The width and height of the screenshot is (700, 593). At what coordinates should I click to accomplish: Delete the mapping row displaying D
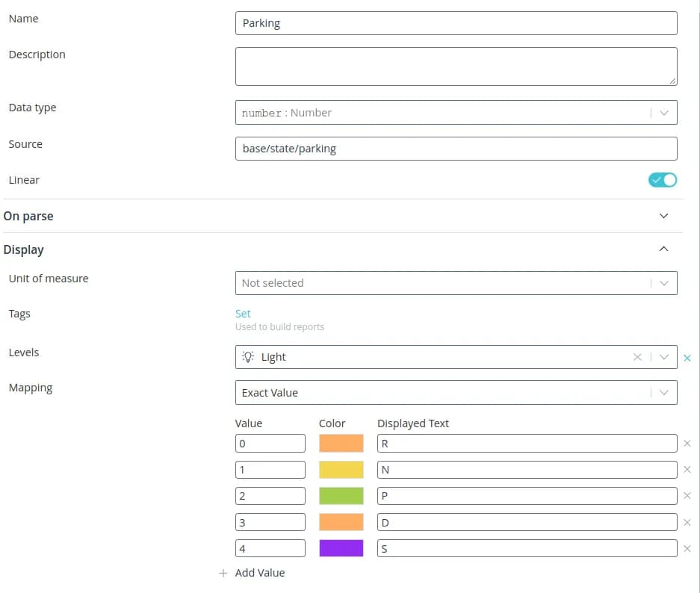(687, 523)
